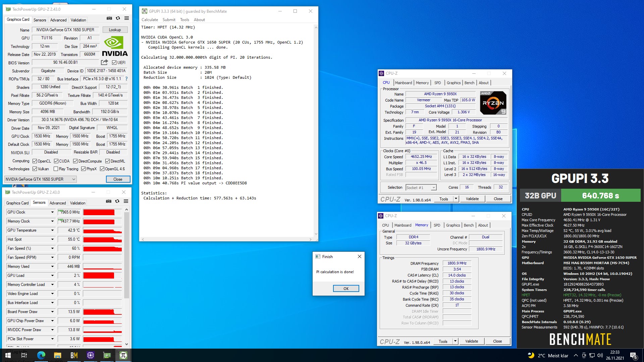Open Memory Clock sensor dropdown
Screen dimensions: 644x362
pyautogui.click(x=52, y=221)
